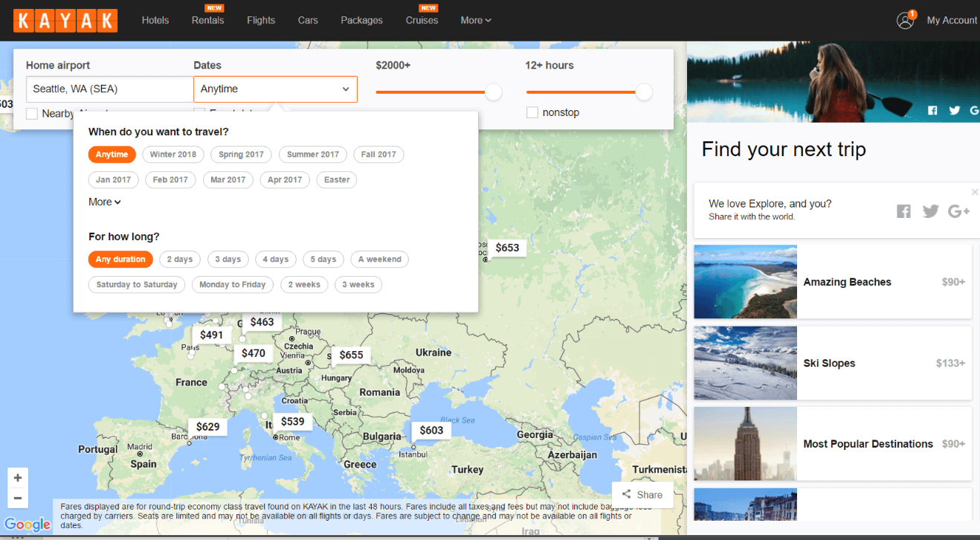Screen dimensions: 980x540
Task: Check the Nearby Airports box
Action: coord(32,113)
